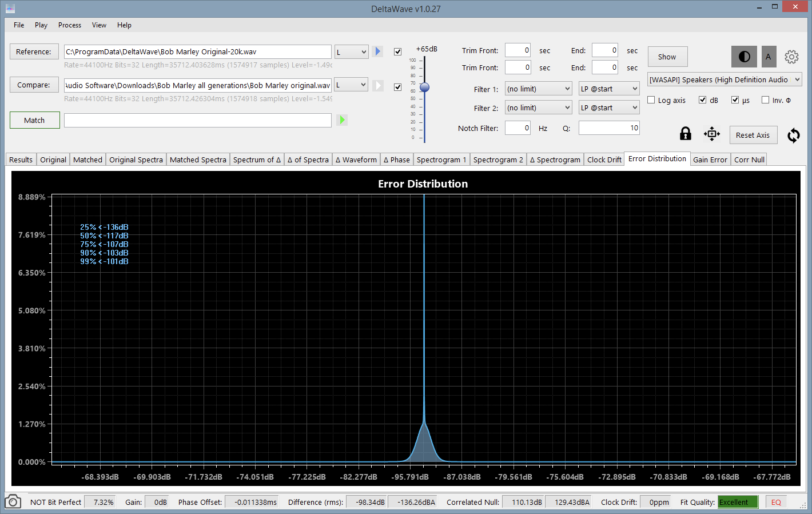The height and width of the screenshot is (514, 812).
Task: Switch to the Δ Waveform tab
Action: pyautogui.click(x=356, y=160)
